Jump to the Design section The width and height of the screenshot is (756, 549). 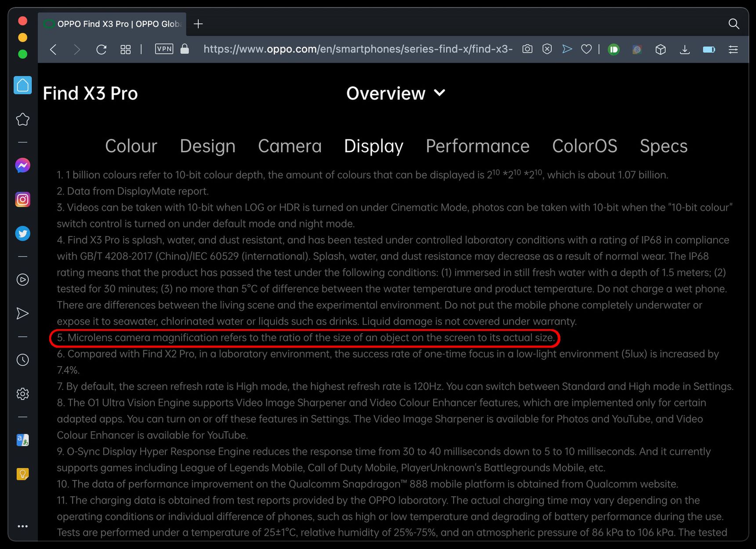[x=207, y=146]
